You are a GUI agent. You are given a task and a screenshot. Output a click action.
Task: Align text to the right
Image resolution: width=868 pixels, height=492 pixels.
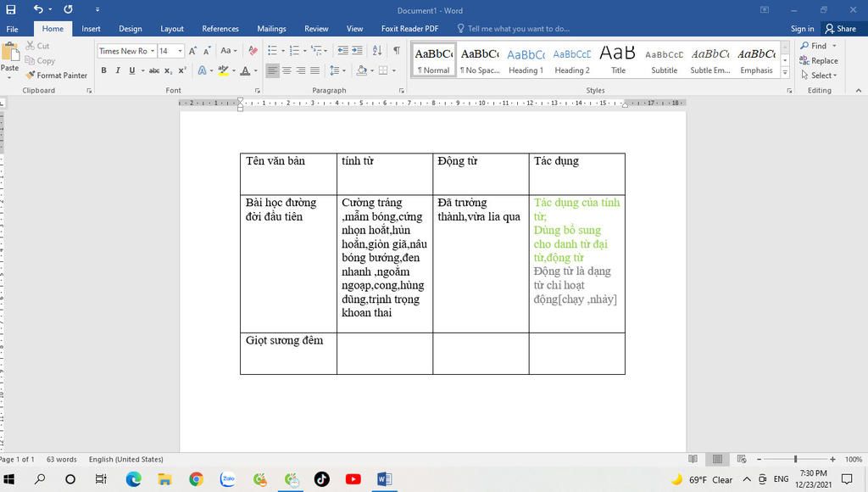pos(301,70)
